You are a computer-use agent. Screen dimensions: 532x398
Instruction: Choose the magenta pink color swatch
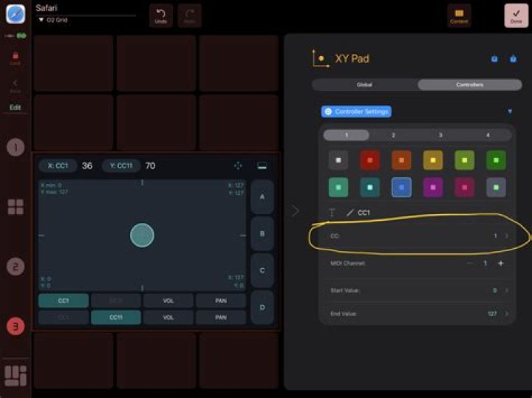click(465, 187)
